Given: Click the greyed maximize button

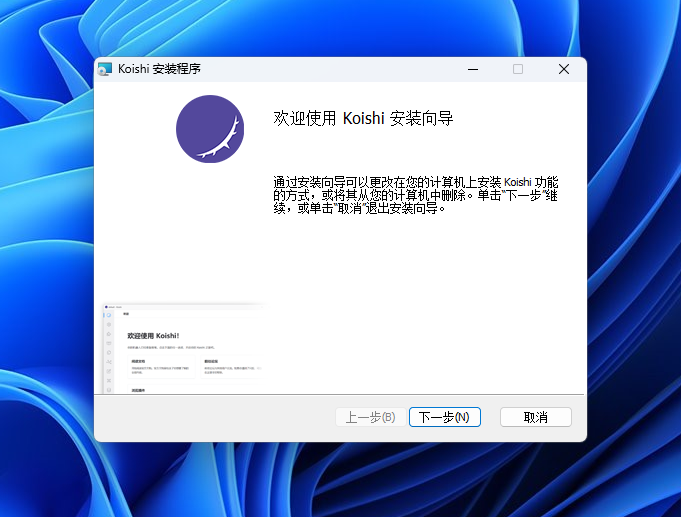Looking at the screenshot, I should point(518,69).
